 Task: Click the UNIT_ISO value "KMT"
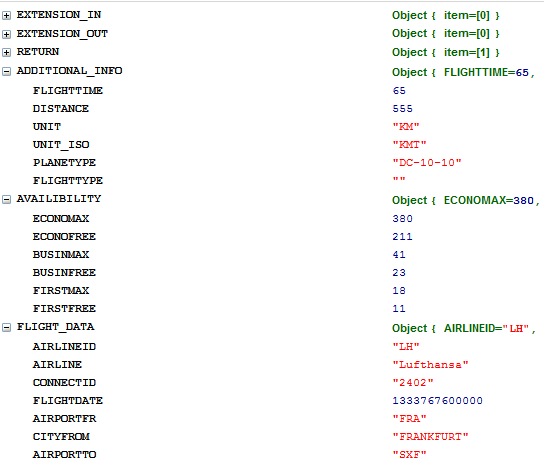(x=409, y=145)
